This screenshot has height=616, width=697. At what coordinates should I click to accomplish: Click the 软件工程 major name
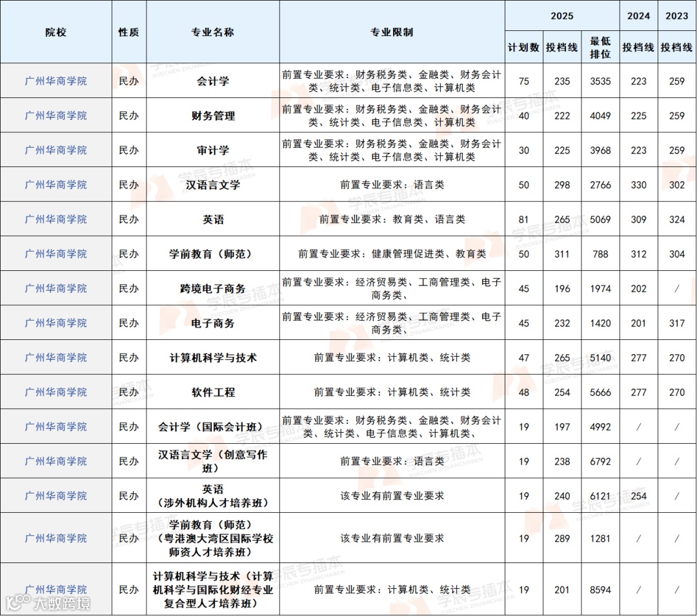click(213, 392)
